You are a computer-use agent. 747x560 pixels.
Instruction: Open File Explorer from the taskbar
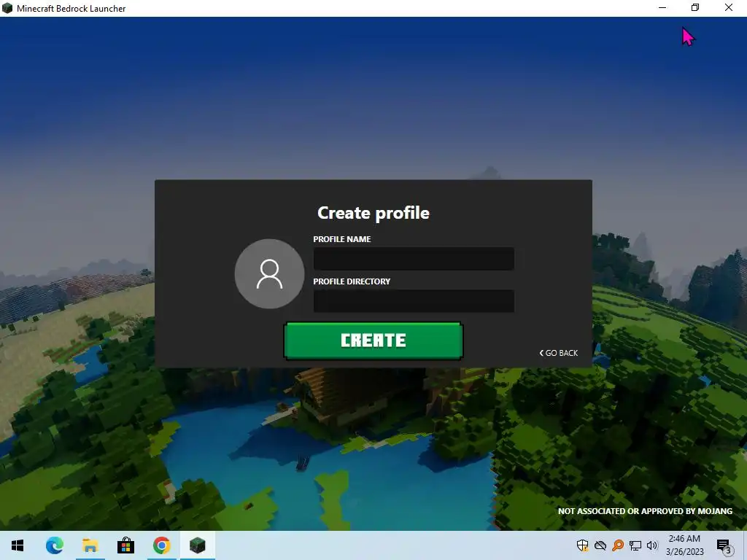tap(90, 545)
